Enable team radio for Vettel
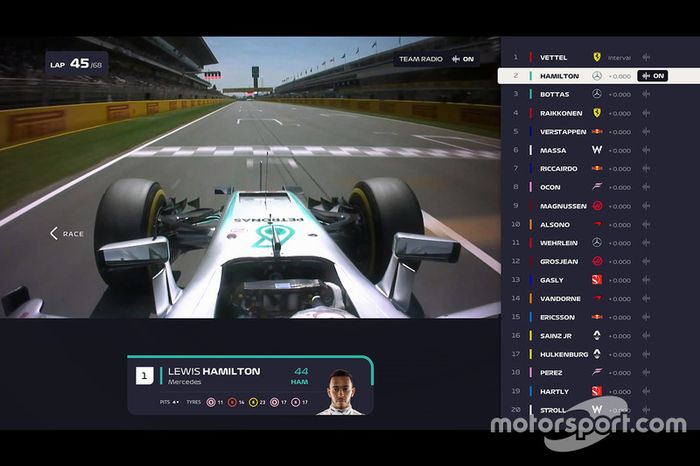 point(647,57)
